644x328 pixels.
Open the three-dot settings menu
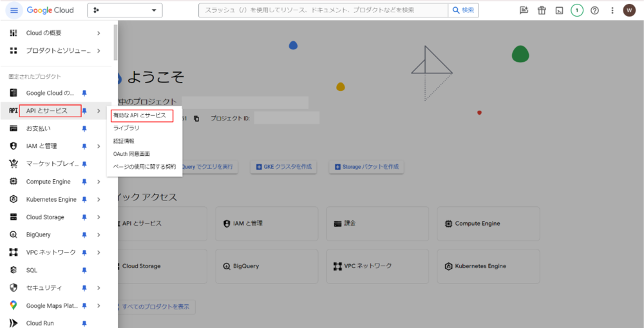[612, 11]
